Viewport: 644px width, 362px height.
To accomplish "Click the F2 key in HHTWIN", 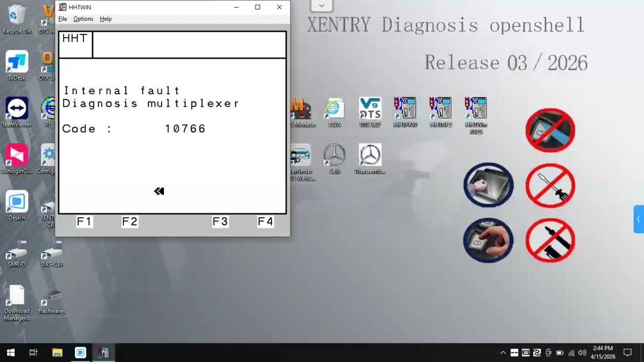I will click(x=129, y=222).
